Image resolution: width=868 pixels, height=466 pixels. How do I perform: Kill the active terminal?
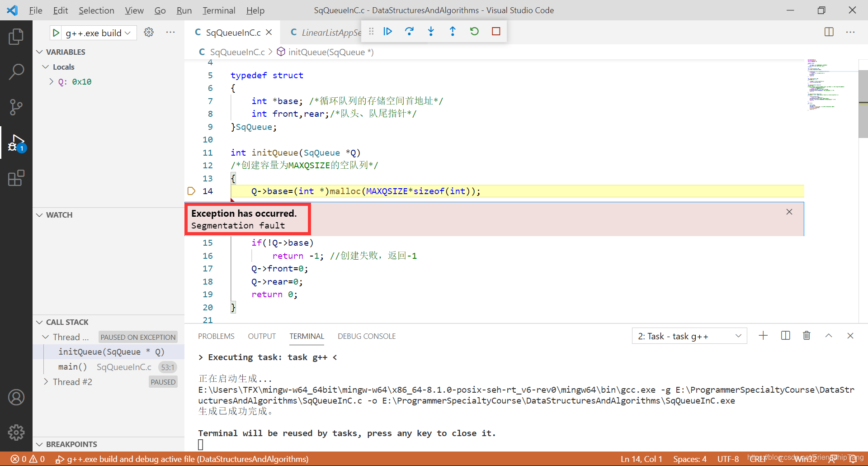click(807, 335)
